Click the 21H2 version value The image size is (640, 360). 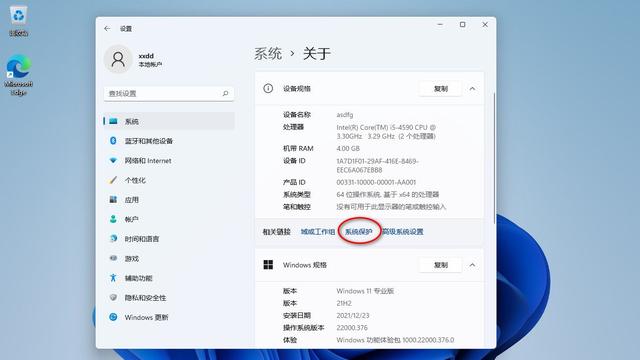coord(344,303)
